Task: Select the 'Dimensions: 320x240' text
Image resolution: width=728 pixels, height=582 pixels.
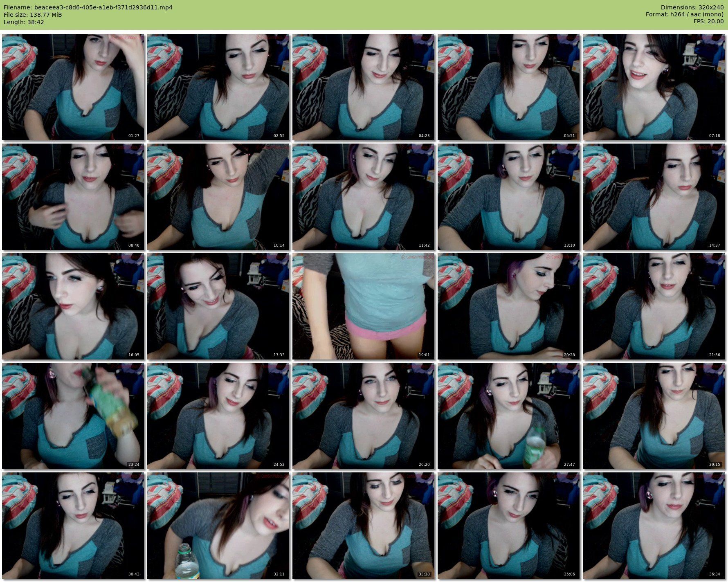Action: point(692,7)
